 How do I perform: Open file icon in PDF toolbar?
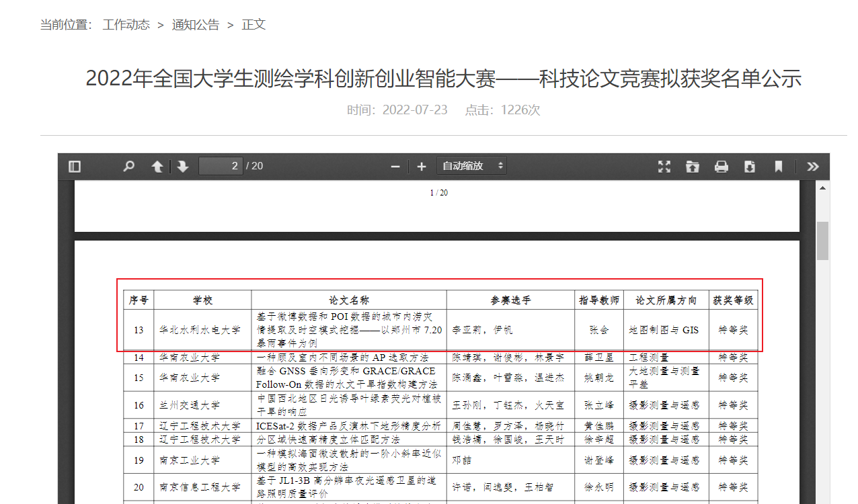[x=693, y=166]
